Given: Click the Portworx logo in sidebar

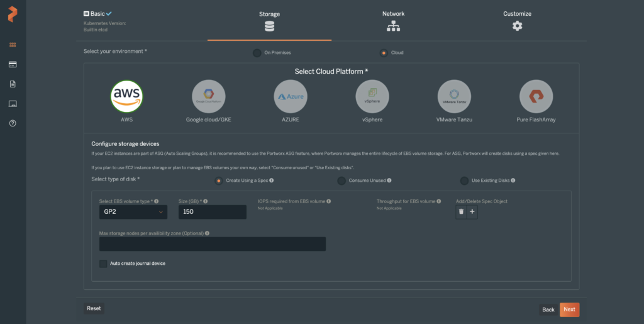Looking at the screenshot, I should [x=13, y=14].
